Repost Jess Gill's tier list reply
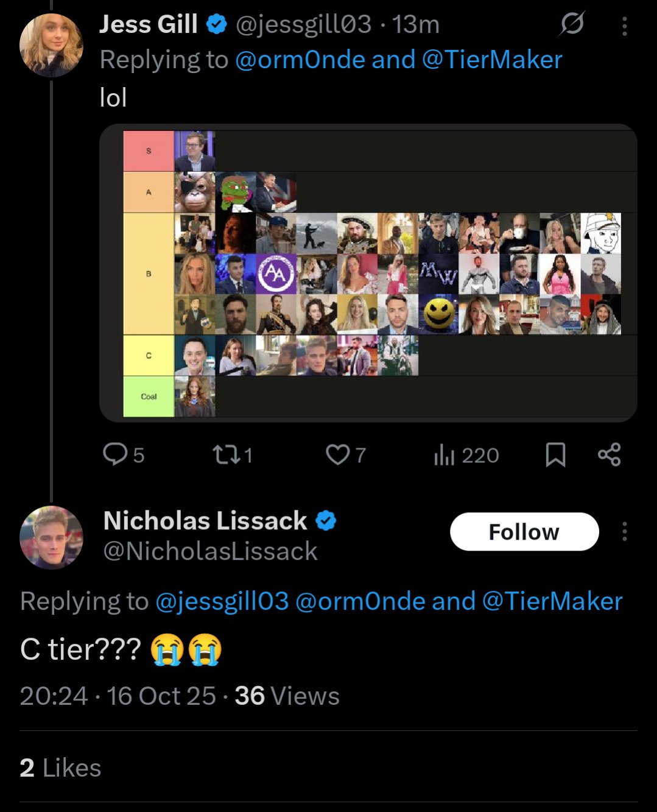 point(226,454)
